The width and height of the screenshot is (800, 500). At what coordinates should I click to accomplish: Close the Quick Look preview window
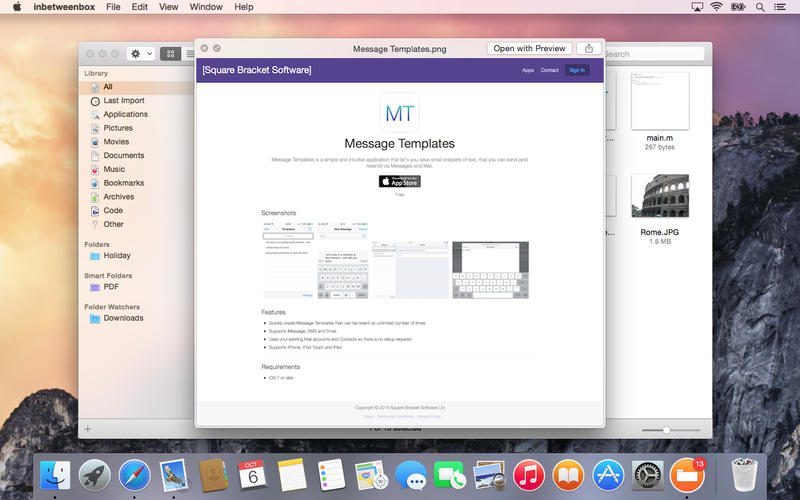coord(204,48)
